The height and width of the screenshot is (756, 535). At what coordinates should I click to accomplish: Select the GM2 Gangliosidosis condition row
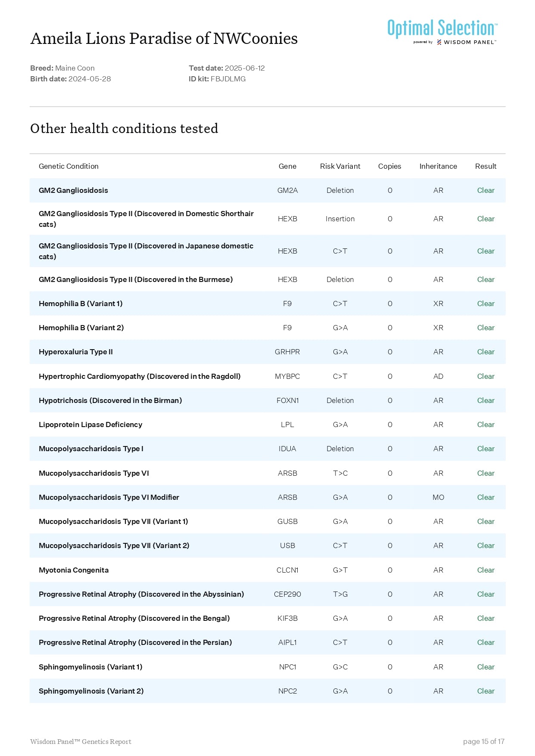(x=73, y=190)
